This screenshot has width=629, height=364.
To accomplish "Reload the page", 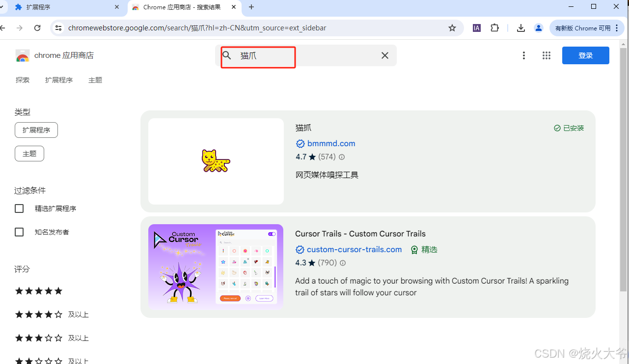I will pos(37,28).
